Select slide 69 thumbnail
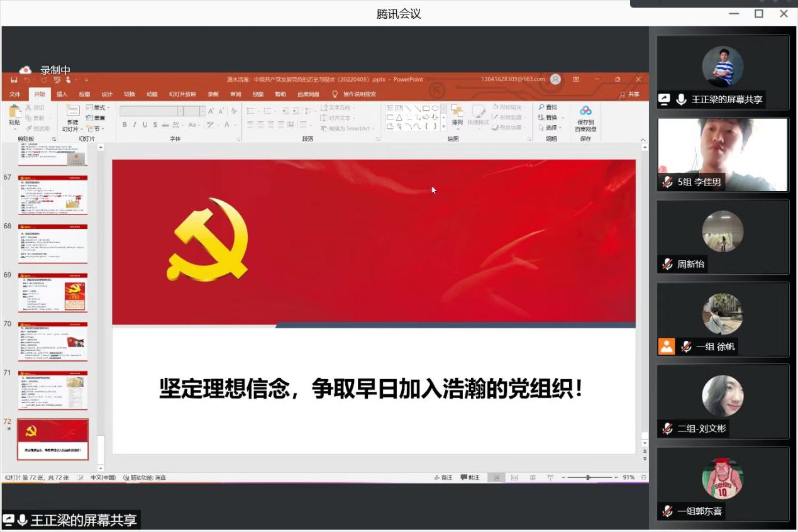Screen dimensions: 798x532 (x=53, y=292)
